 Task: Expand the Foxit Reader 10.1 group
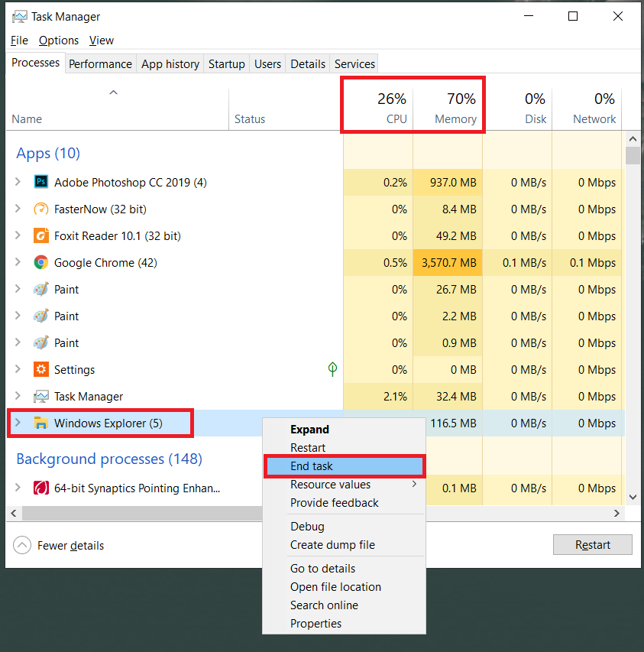tap(18, 235)
